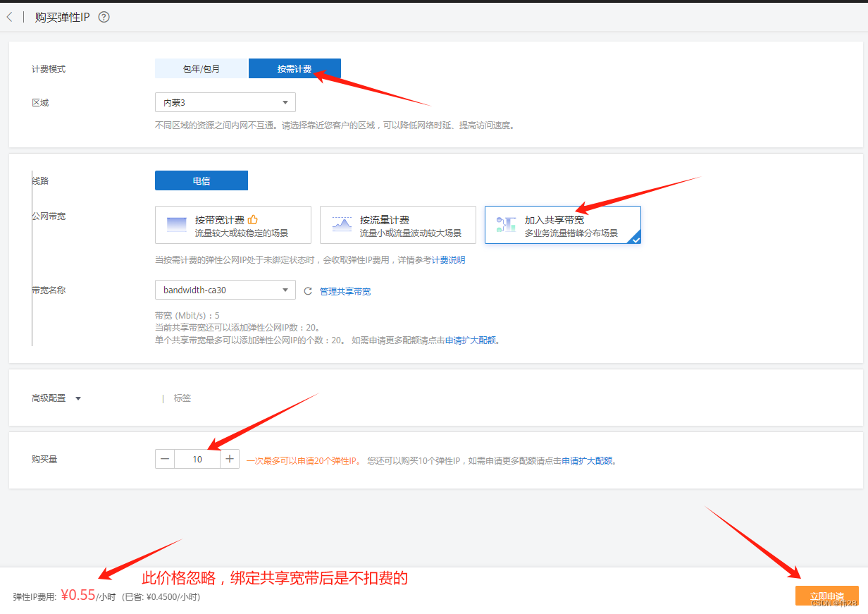868x614 pixels.
Task: Open the 带宽名称 dropdown showing bandwidth-ca30
Action: [x=225, y=290]
